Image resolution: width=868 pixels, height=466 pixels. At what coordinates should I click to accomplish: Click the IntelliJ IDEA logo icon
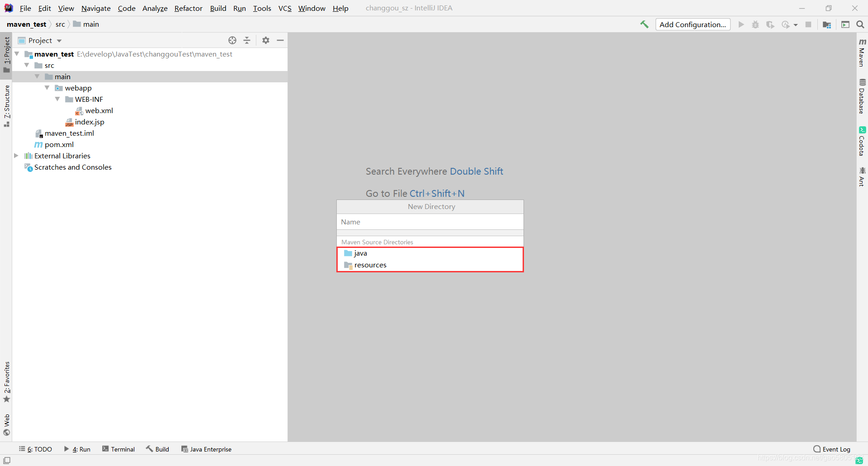[9, 8]
